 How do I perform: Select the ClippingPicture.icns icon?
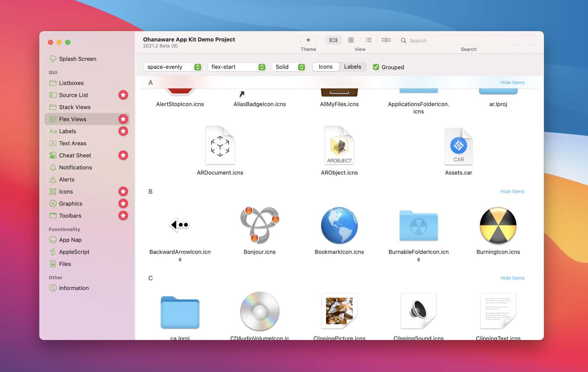click(339, 311)
